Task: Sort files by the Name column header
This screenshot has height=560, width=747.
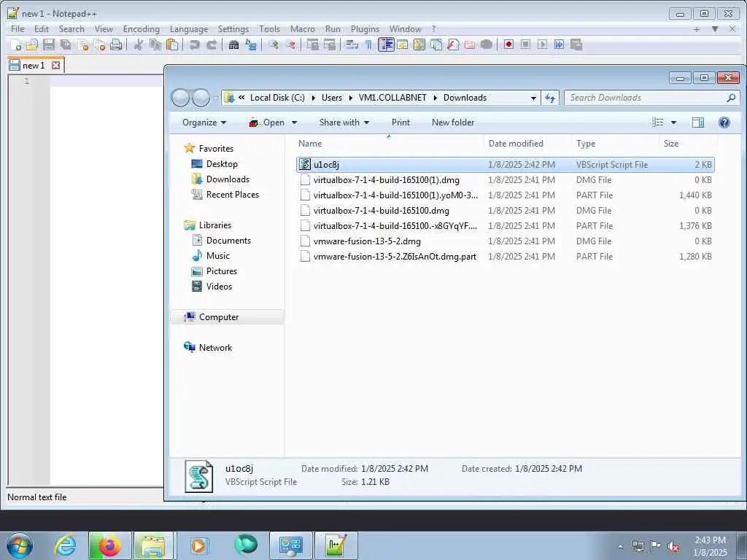Action: [310, 144]
